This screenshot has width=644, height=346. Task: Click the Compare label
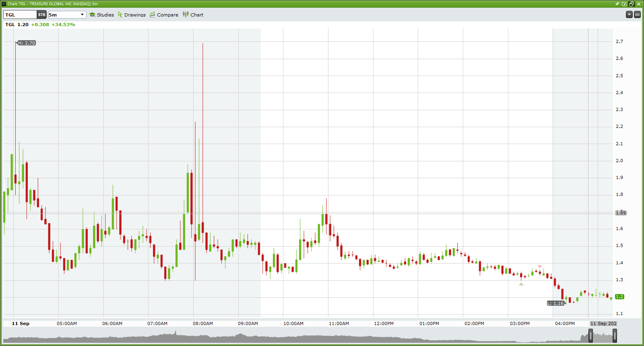point(167,15)
